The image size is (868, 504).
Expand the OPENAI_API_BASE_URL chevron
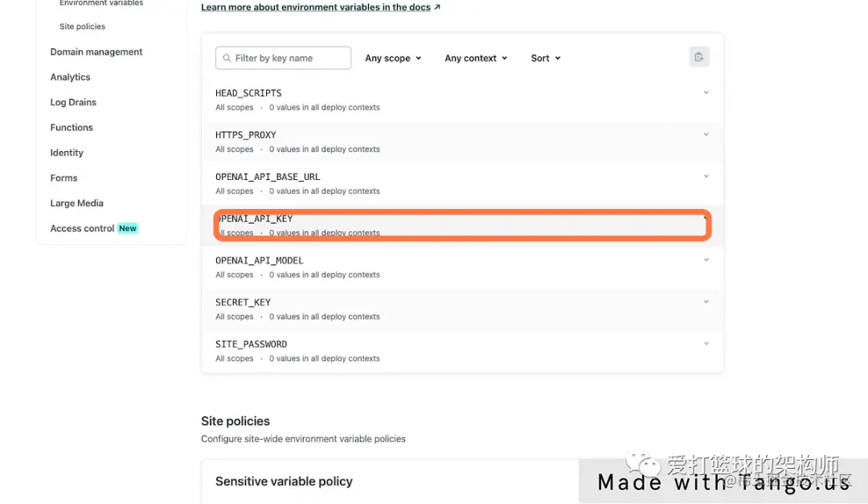(706, 176)
